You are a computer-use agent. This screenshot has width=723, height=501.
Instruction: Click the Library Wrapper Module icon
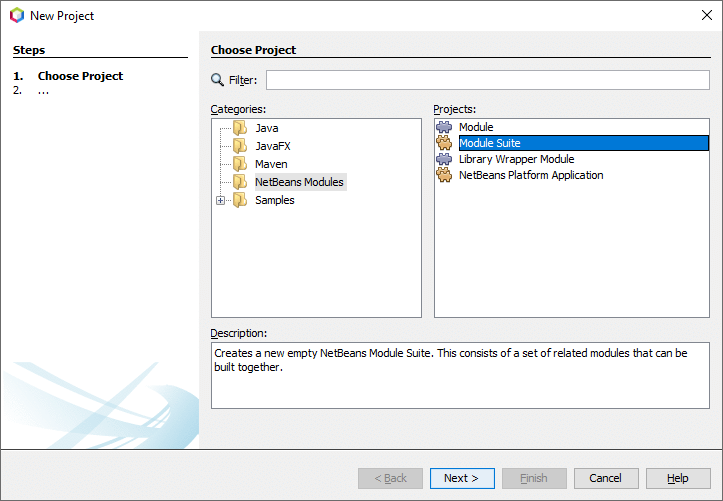445,159
